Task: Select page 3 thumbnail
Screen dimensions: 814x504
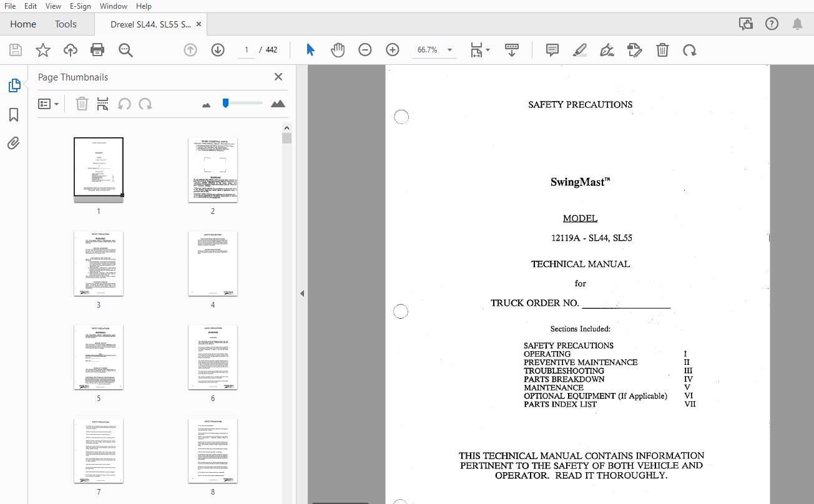Action: click(x=99, y=263)
